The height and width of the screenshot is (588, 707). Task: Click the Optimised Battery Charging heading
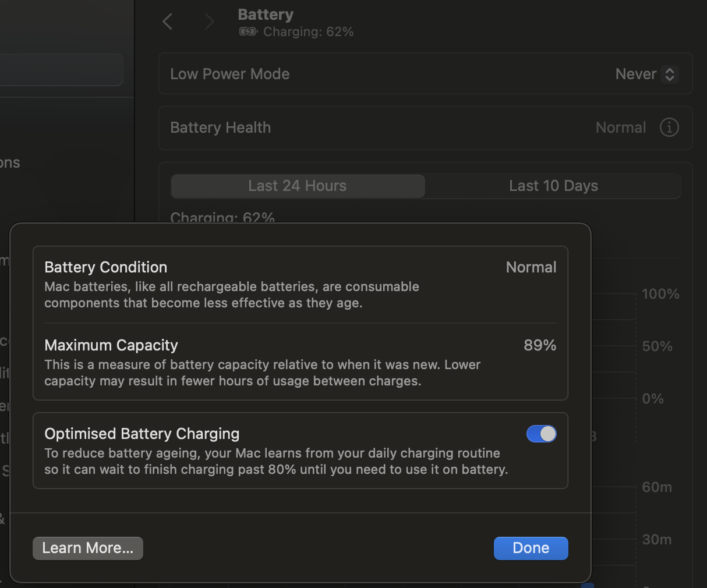142,434
